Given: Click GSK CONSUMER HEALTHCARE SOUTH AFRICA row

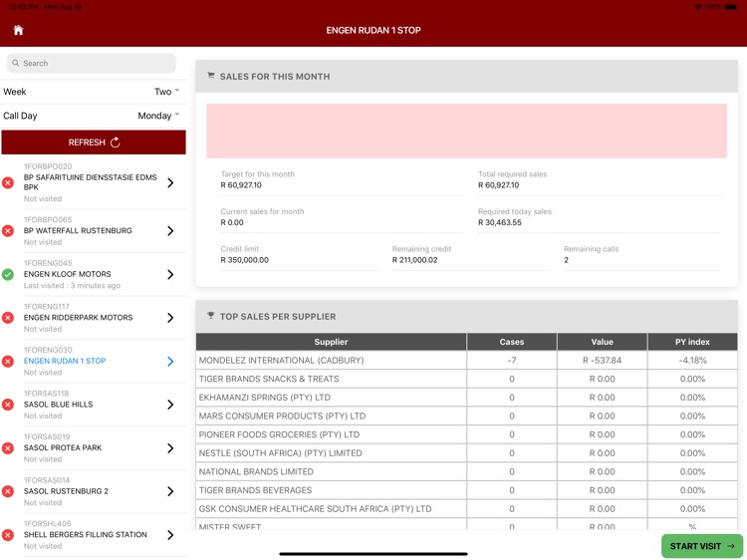Looking at the screenshot, I should point(466,509).
